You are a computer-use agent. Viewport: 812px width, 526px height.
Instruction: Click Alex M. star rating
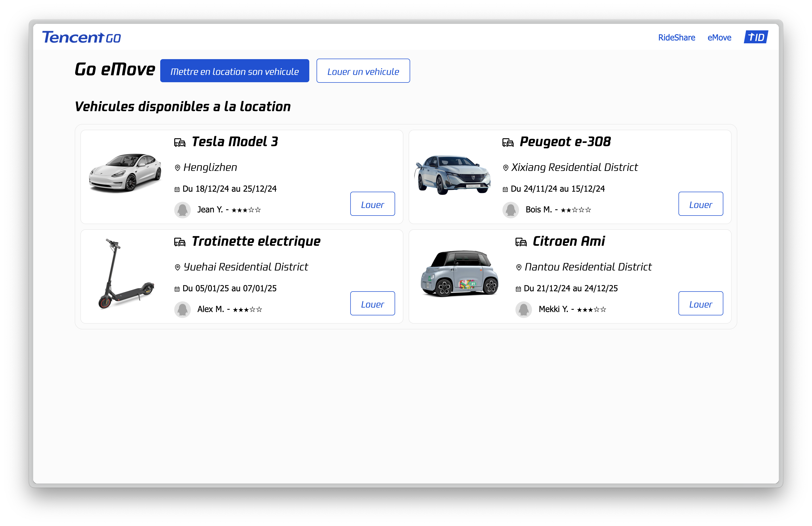coord(247,310)
